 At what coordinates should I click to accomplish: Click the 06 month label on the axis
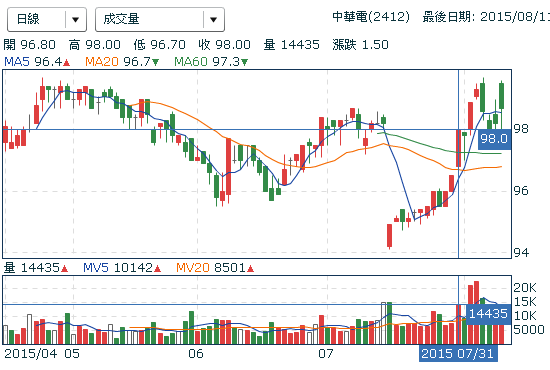tap(196, 354)
